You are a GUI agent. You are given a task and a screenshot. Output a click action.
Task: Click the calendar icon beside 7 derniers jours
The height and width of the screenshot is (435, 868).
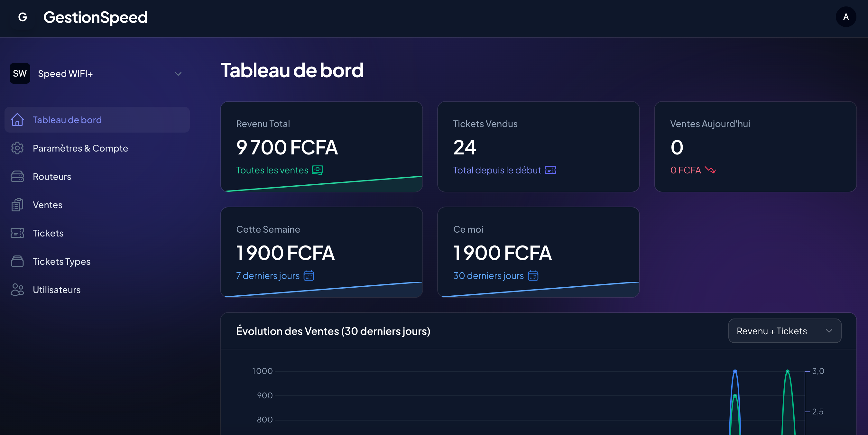pos(309,276)
